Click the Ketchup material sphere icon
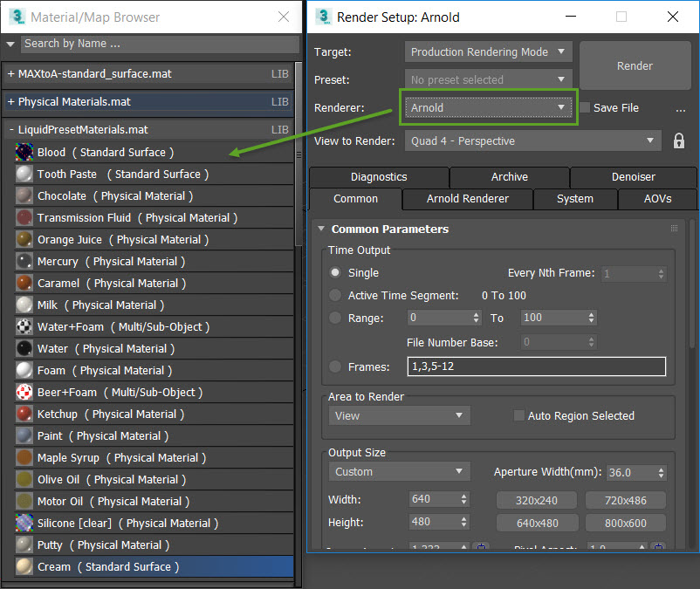Image resolution: width=700 pixels, height=589 pixels. [x=24, y=414]
